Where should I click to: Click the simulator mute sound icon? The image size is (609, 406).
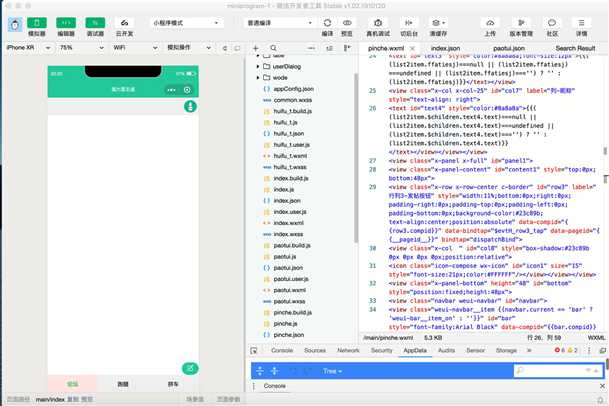click(225, 48)
